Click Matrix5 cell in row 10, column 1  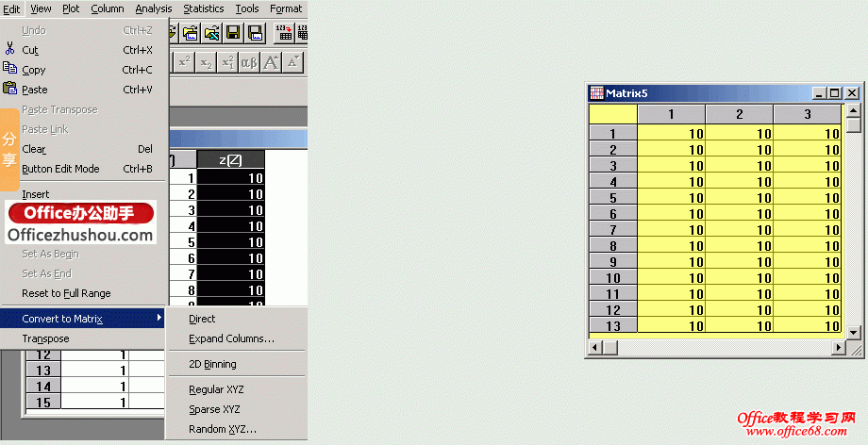click(x=671, y=278)
